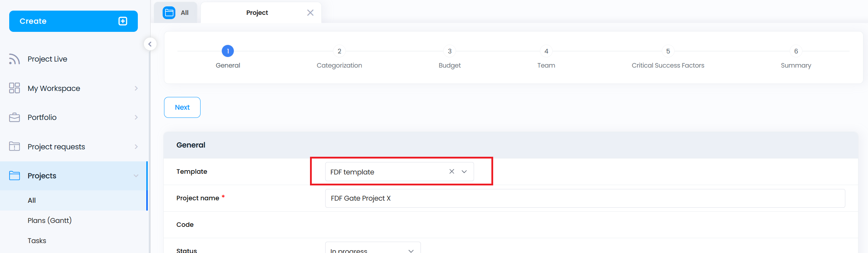
Task: Click the blue folder icon on All tab
Action: (169, 13)
